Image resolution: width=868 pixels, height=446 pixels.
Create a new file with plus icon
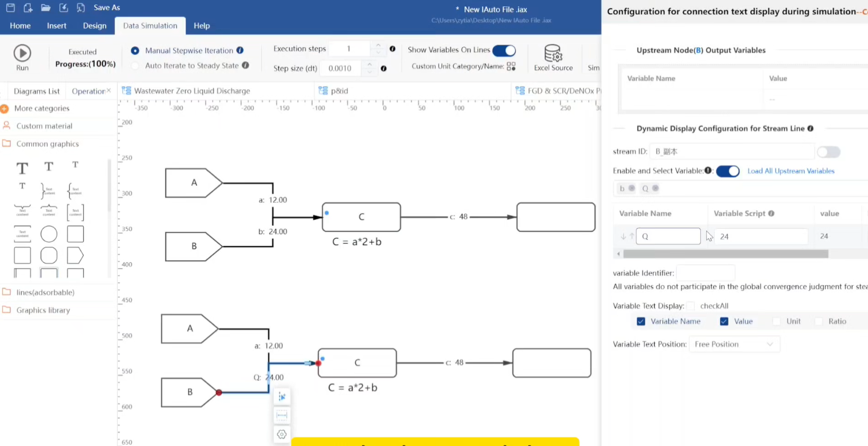click(28, 7)
